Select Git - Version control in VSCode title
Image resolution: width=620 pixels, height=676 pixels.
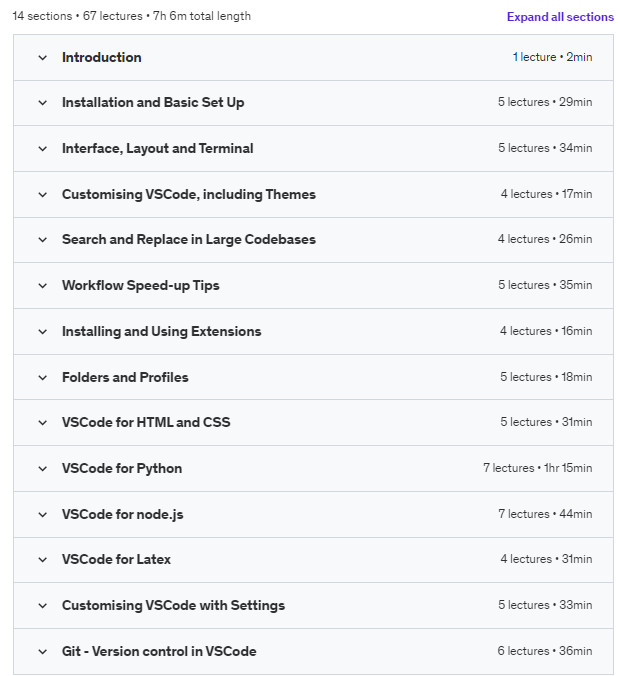tap(159, 651)
